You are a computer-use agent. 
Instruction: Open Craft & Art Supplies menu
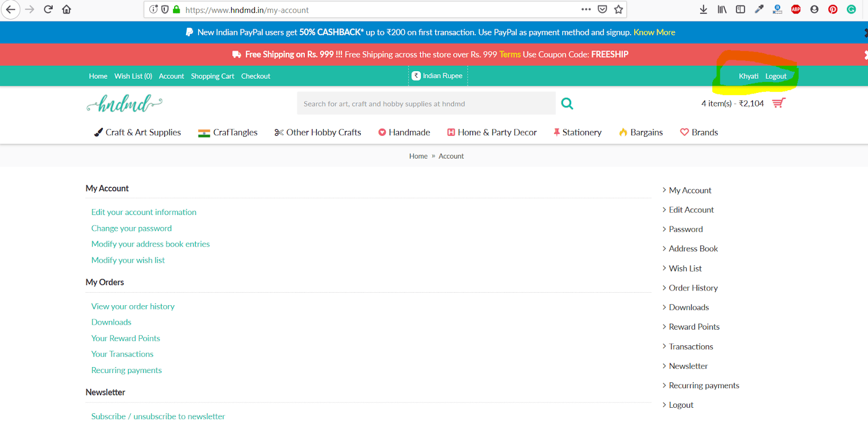(137, 132)
